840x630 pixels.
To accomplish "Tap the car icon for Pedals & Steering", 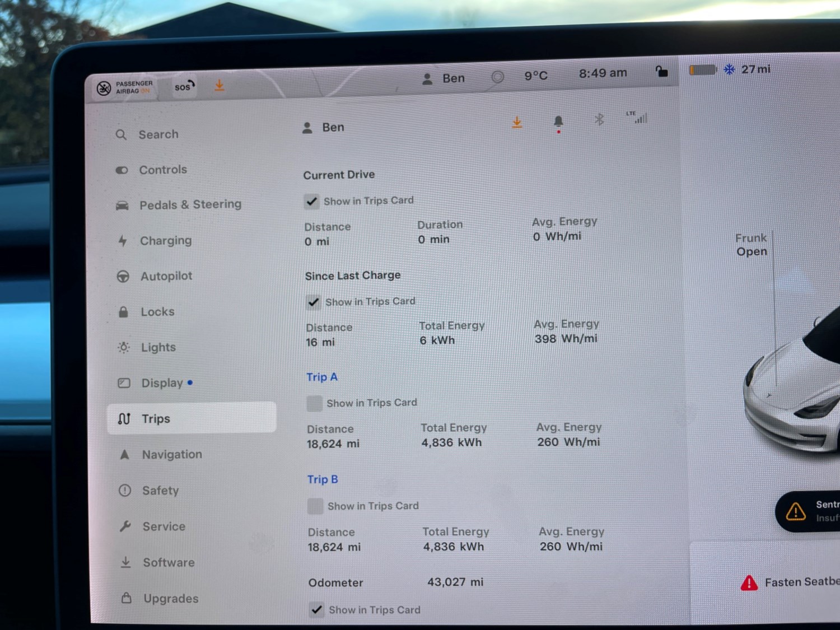I will pyautogui.click(x=122, y=206).
